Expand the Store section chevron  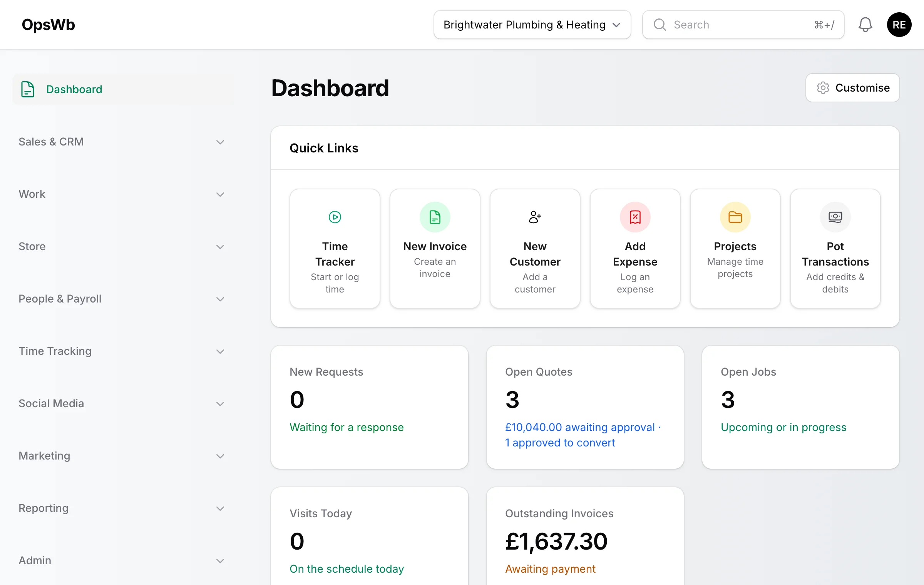click(220, 247)
